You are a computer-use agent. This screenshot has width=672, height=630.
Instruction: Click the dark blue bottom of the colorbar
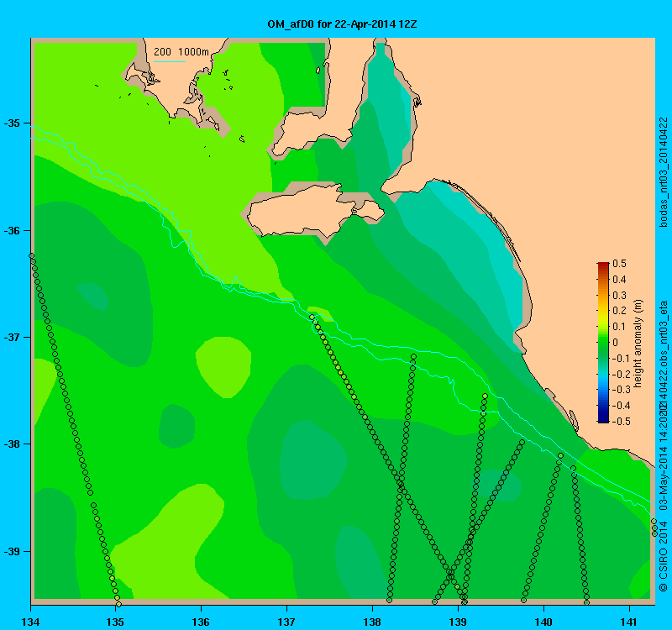click(x=603, y=418)
